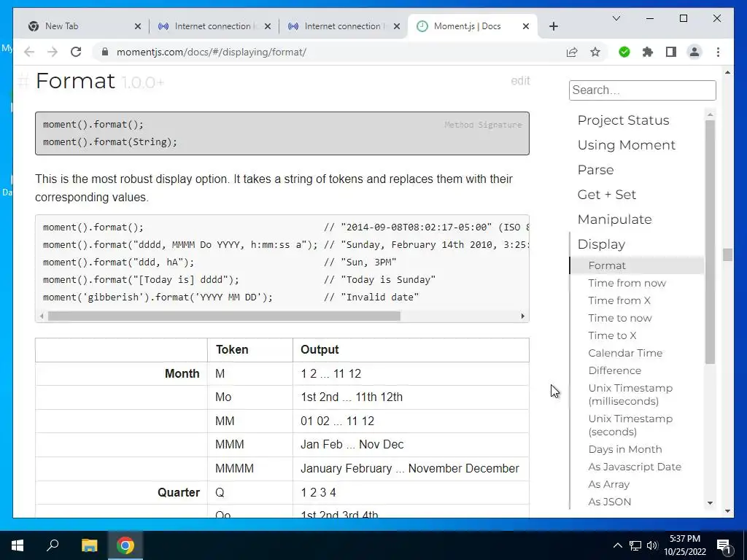Screen dimensions: 747x560
Task: Show hidden system tray icons
Action: click(x=617, y=545)
